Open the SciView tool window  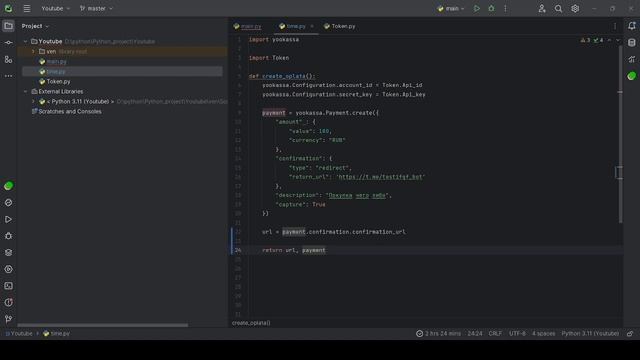(631, 60)
